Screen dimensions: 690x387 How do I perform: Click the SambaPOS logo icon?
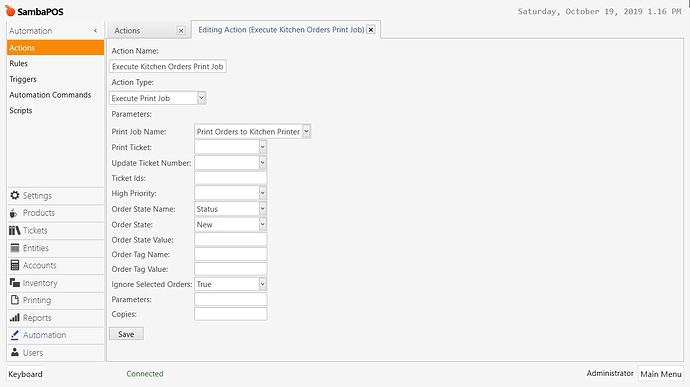click(10, 11)
